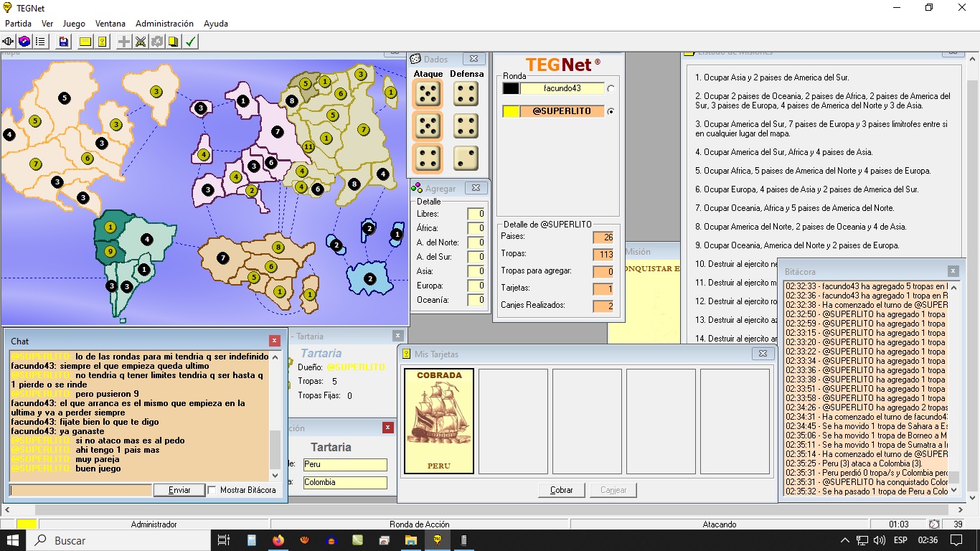Click the Cobrar button
The height and width of the screenshot is (551, 980).
tap(561, 490)
